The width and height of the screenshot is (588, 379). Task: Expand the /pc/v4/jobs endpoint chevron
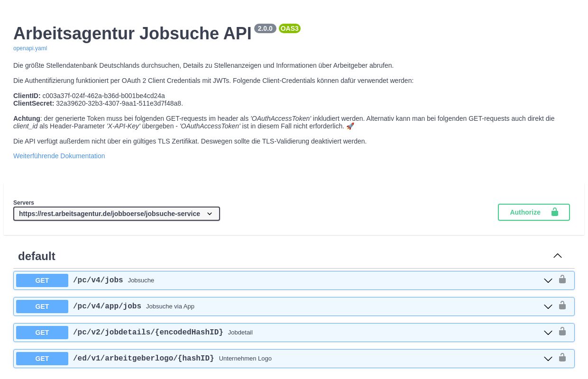pyautogui.click(x=548, y=280)
